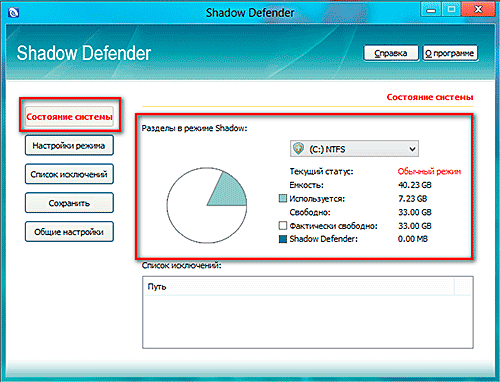
Task: Click the Текущий статус label
Action: pyautogui.click(x=321, y=171)
